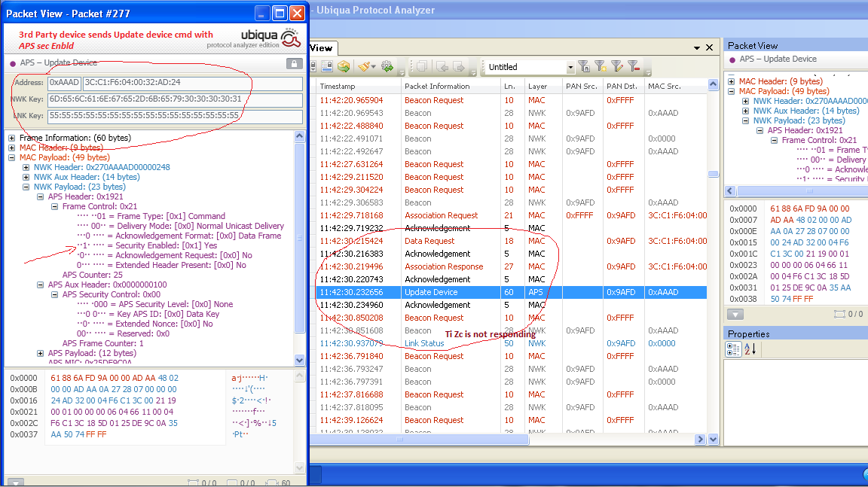Click the gray arrow button at Packet #277 window bottom
This screenshot has height=487, width=868.
pyautogui.click(x=16, y=482)
